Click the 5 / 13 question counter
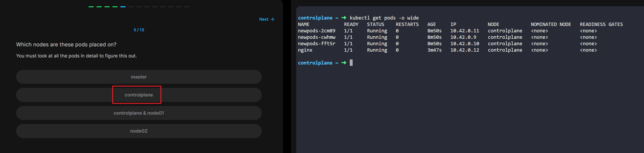This screenshot has height=153, width=644. pos(139,30)
